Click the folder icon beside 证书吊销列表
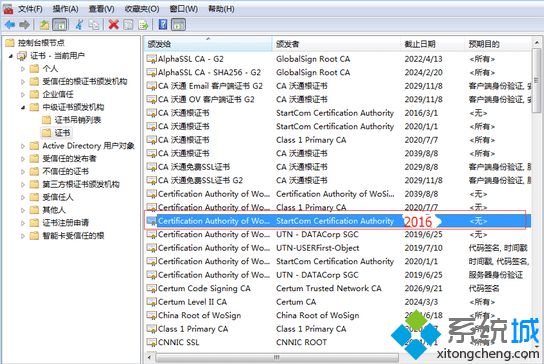 46,120
